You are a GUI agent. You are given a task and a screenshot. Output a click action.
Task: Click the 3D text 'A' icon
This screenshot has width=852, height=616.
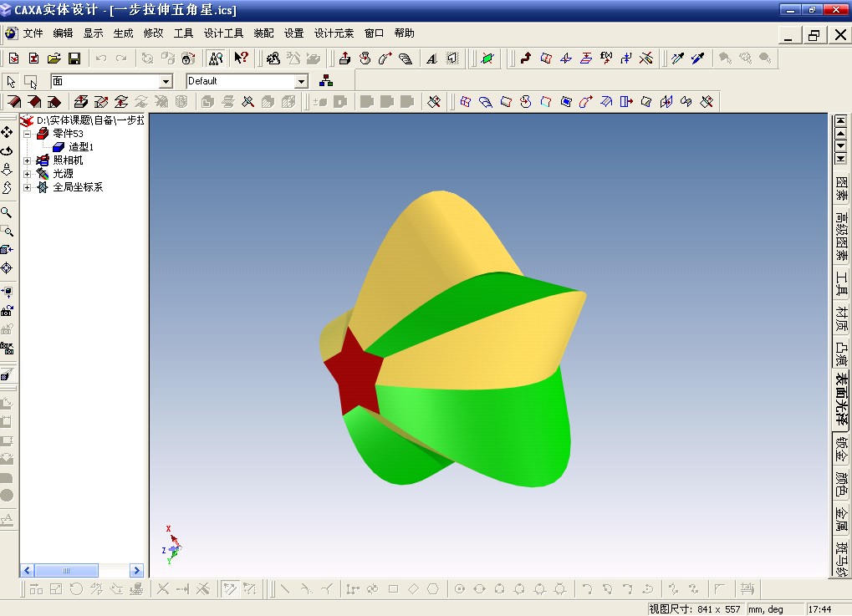431,59
